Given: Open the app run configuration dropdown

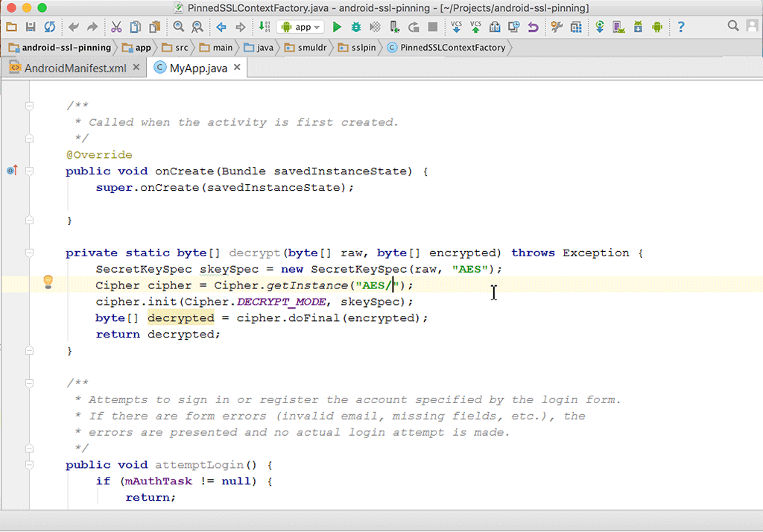Looking at the screenshot, I should [300, 28].
